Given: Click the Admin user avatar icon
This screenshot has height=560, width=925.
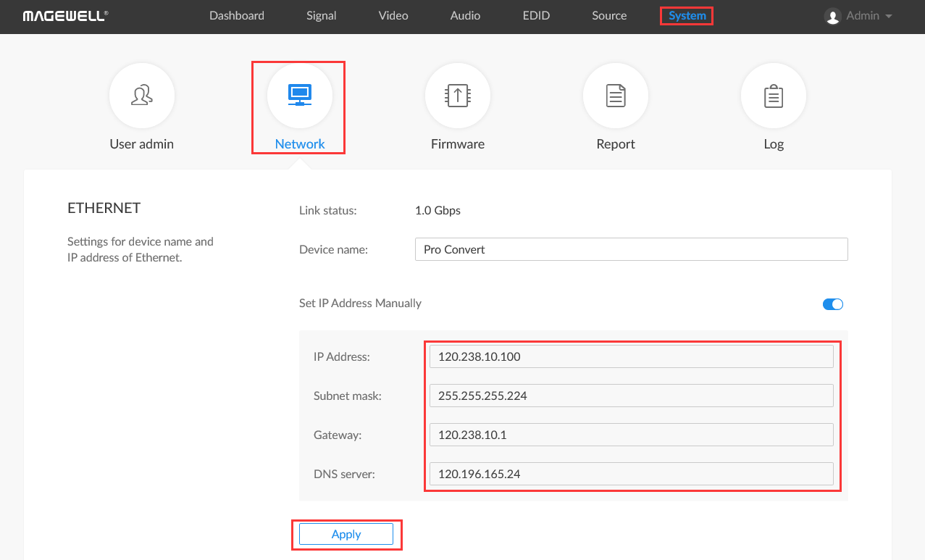Looking at the screenshot, I should pos(832,16).
